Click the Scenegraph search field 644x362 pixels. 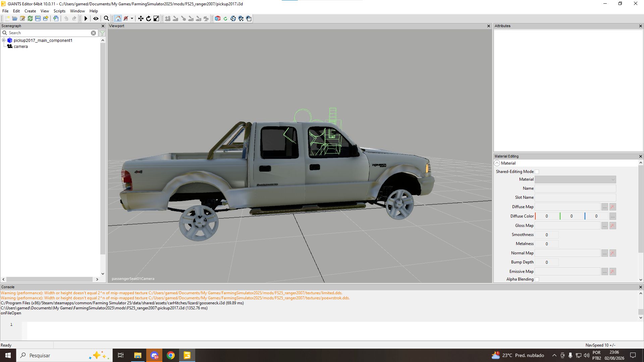(49, 33)
